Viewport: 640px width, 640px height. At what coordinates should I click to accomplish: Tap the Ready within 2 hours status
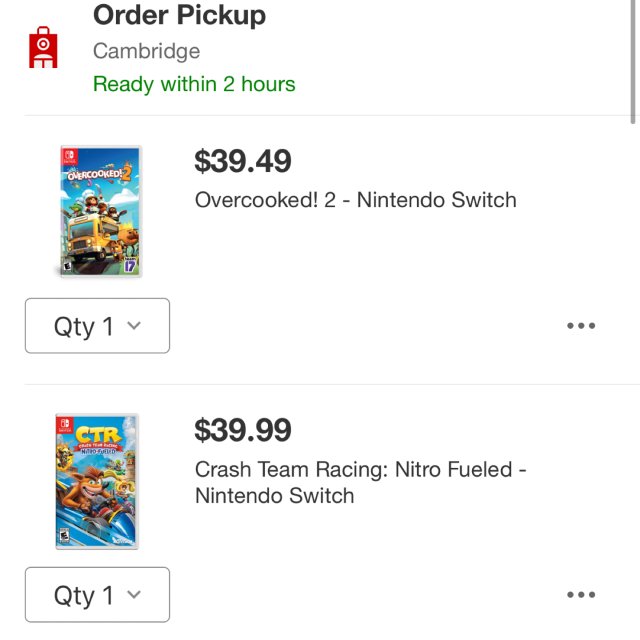tap(194, 84)
